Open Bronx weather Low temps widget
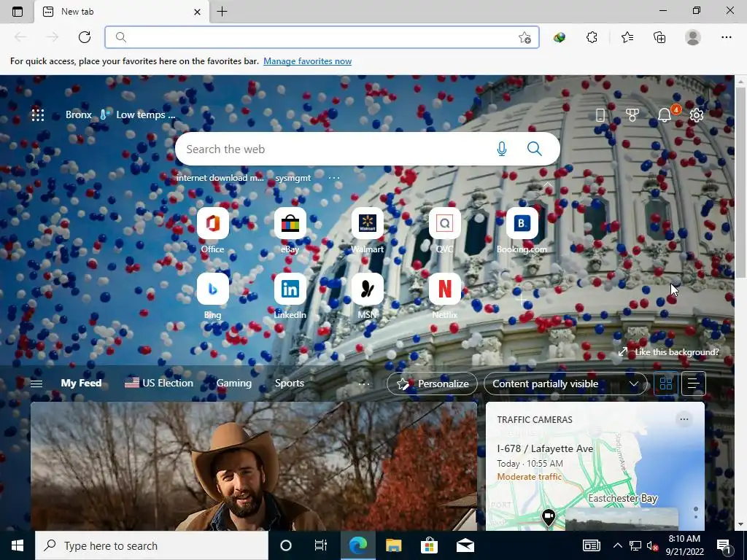The image size is (747, 560). click(120, 114)
